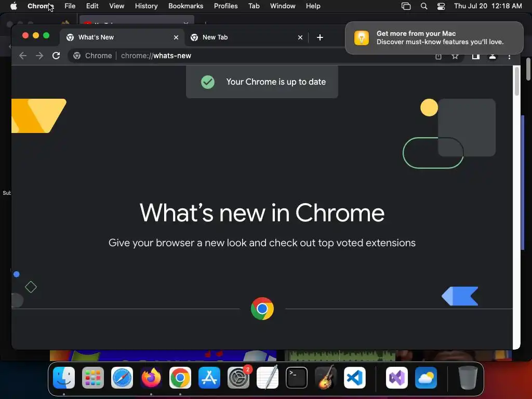Open the Trash from the Dock
Image resolution: width=532 pixels, height=399 pixels.
[x=468, y=378]
